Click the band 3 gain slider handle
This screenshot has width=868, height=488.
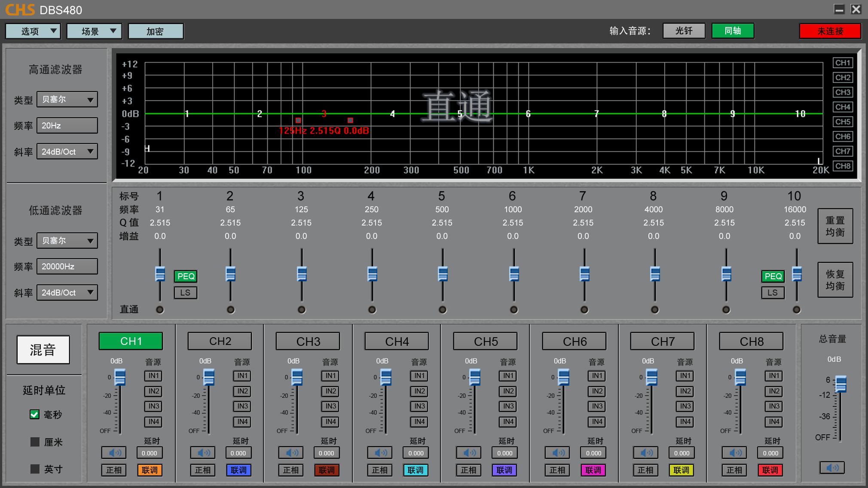302,274
